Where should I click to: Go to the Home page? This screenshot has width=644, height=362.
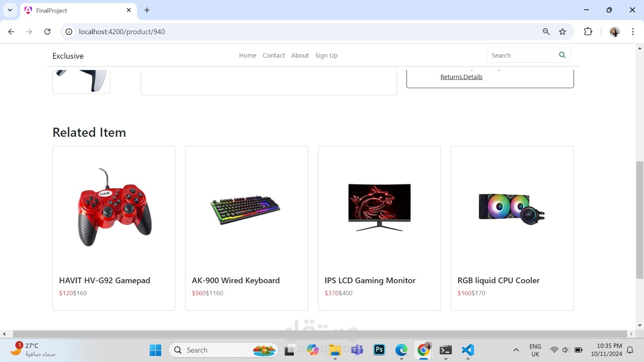(x=248, y=56)
